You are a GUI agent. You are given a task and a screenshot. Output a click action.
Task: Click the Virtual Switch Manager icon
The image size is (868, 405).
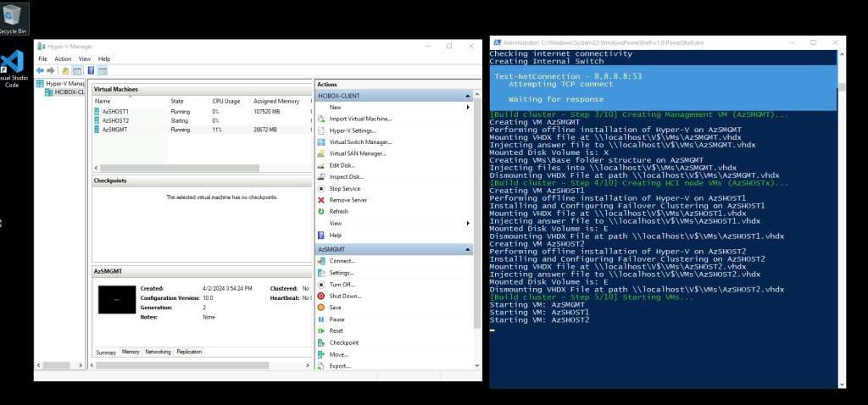(321, 142)
